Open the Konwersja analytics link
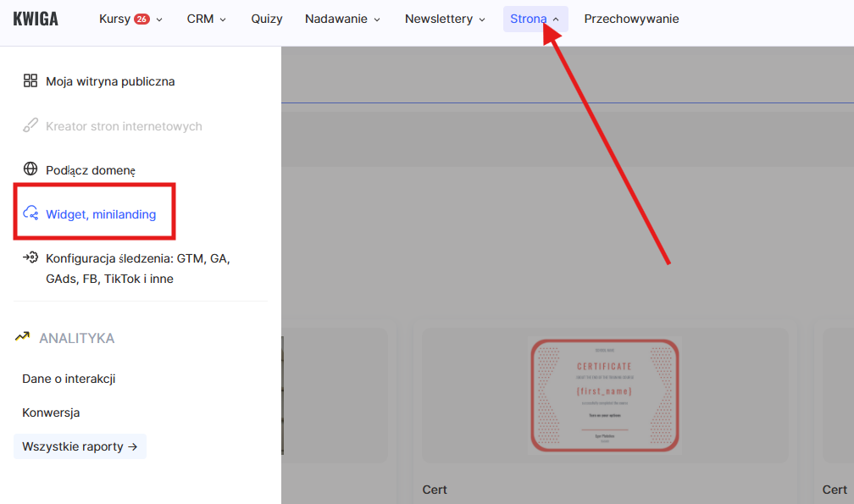The height and width of the screenshot is (504, 854). 51,413
